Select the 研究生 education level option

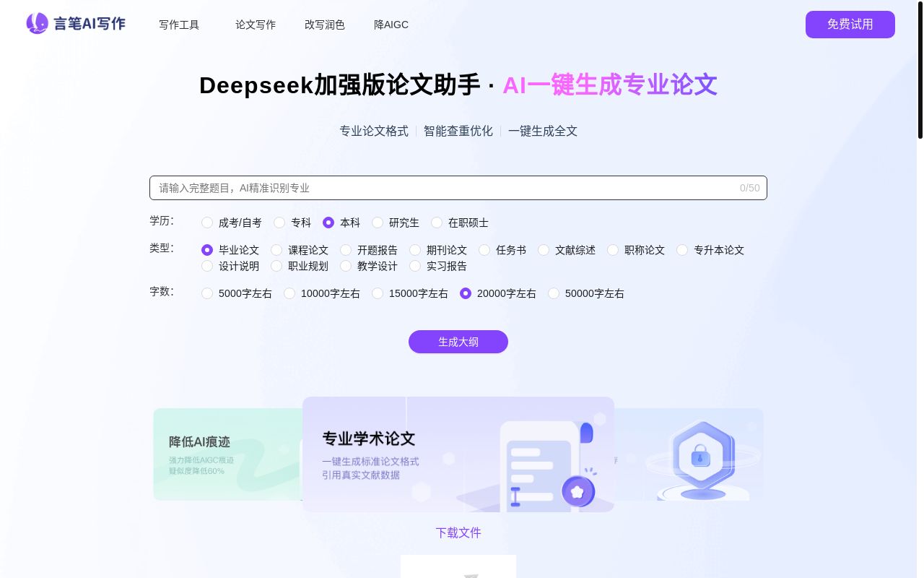(378, 223)
